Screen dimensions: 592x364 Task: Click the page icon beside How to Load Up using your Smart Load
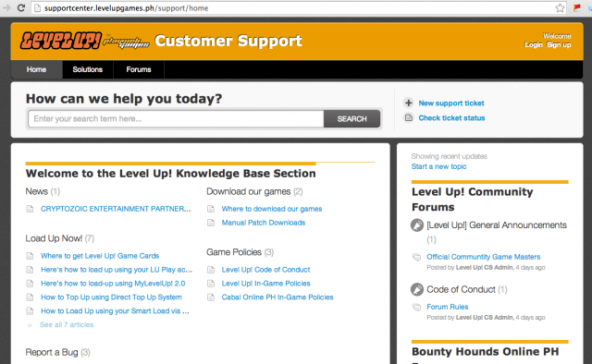[30, 310]
